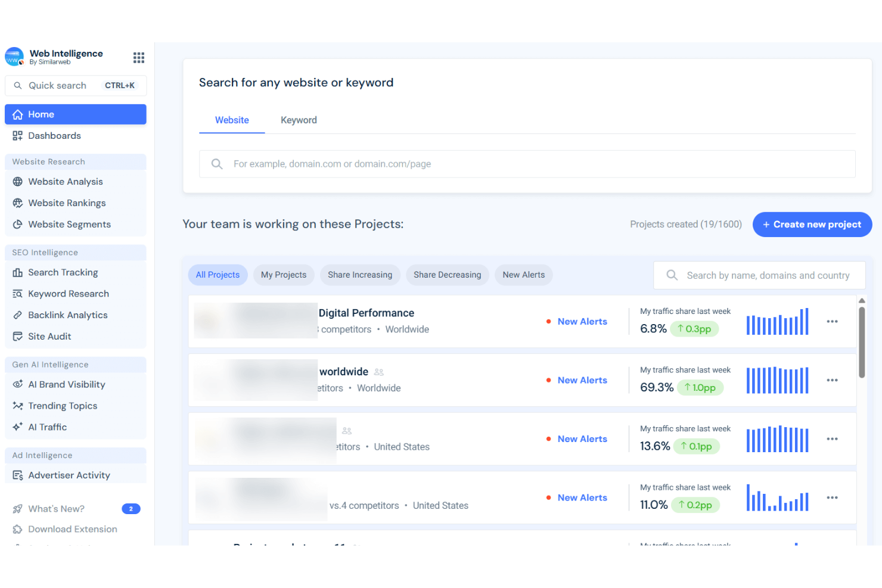Select the Keyword Research icon
Screen dimensions: 882x588
18,293
